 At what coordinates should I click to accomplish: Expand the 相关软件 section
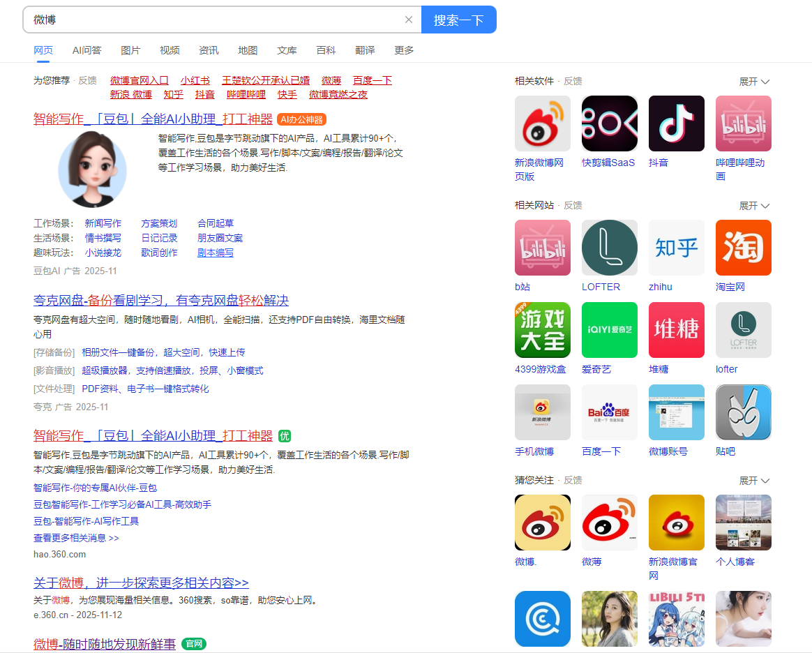[754, 82]
